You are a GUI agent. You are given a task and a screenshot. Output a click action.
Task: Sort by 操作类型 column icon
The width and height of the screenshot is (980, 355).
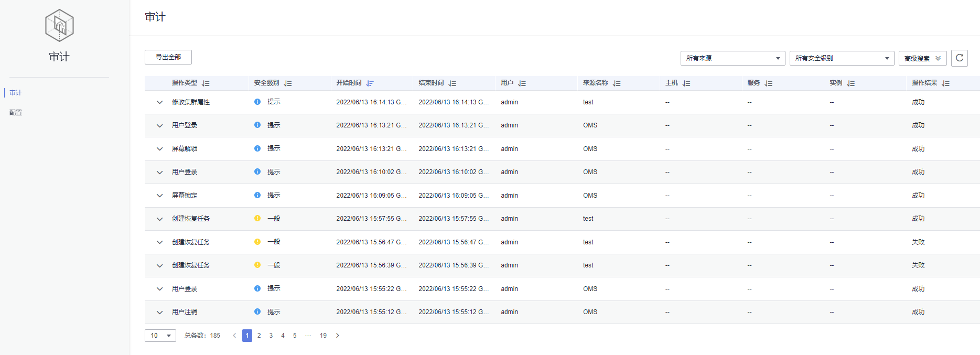pyautogui.click(x=206, y=83)
